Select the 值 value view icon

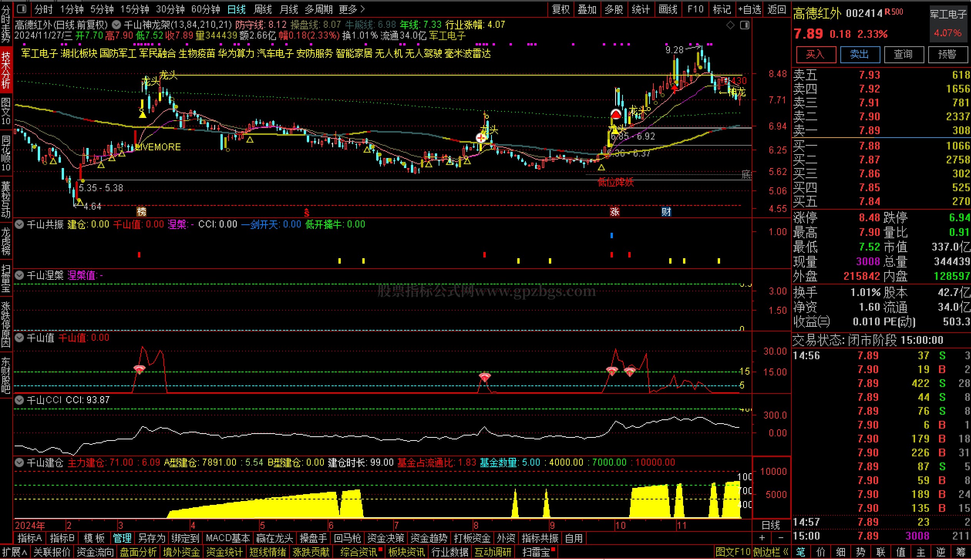(x=901, y=552)
